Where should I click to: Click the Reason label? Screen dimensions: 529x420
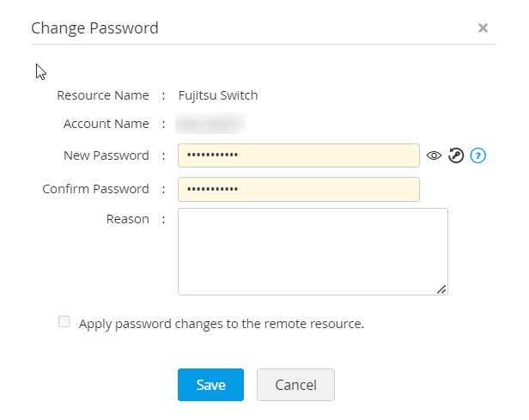click(128, 219)
